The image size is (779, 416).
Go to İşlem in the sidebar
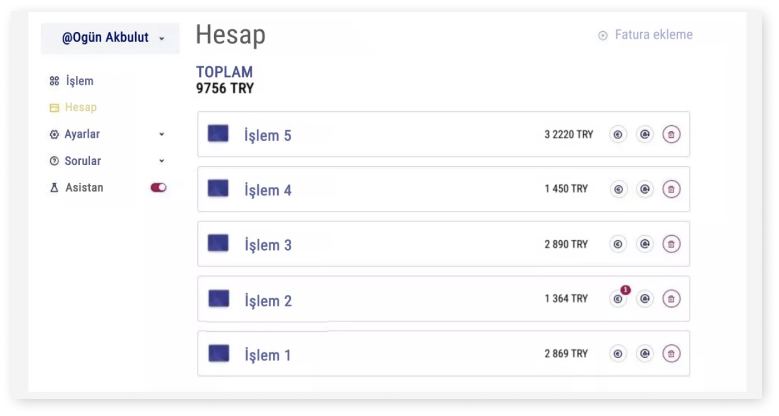[79, 81]
